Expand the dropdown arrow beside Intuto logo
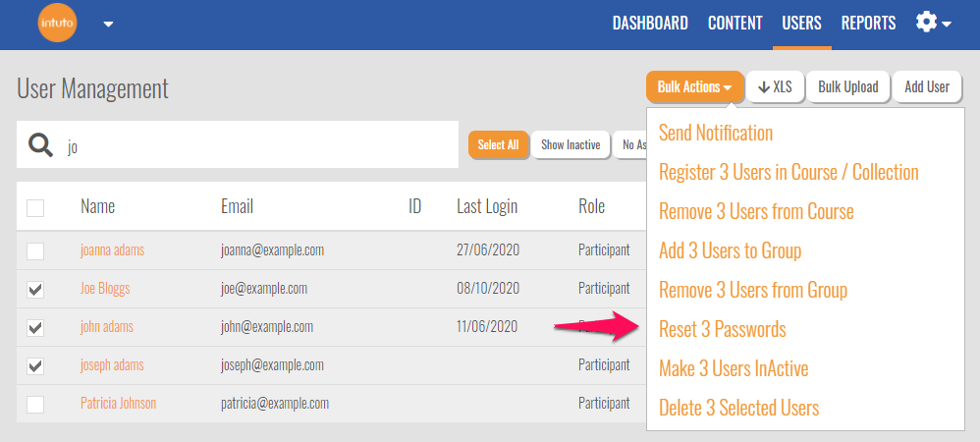 (108, 25)
